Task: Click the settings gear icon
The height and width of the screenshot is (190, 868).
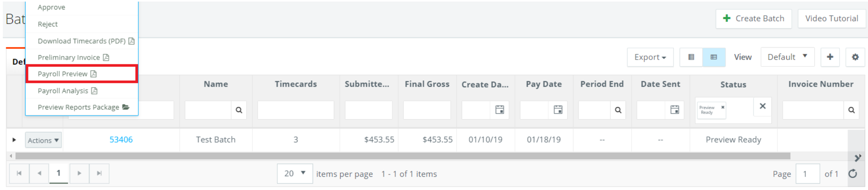Action: point(855,57)
